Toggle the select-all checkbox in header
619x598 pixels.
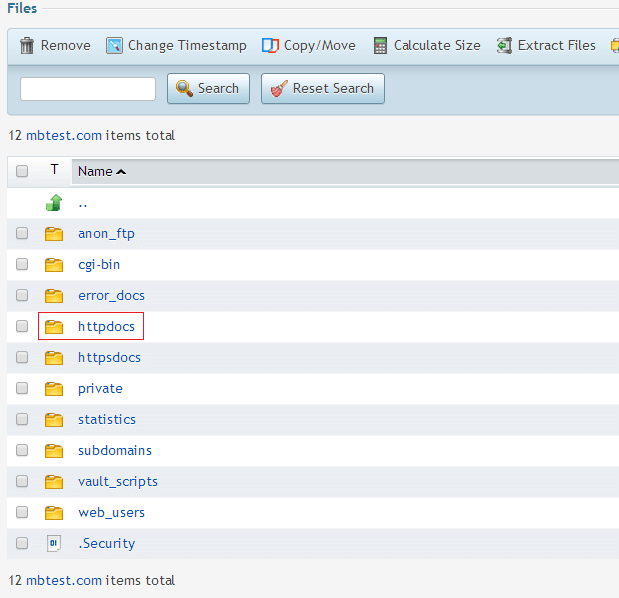click(x=22, y=171)
